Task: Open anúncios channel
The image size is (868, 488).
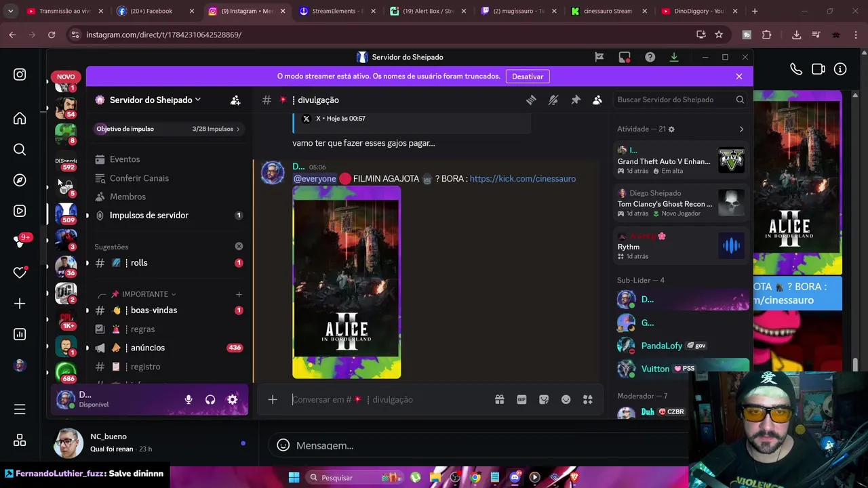Action: (170, 348)
